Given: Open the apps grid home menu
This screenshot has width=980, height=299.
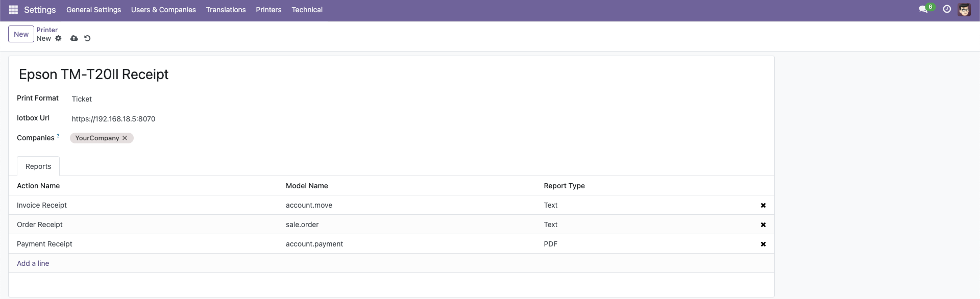Looking at the screenshot, I should coord(14,10).
